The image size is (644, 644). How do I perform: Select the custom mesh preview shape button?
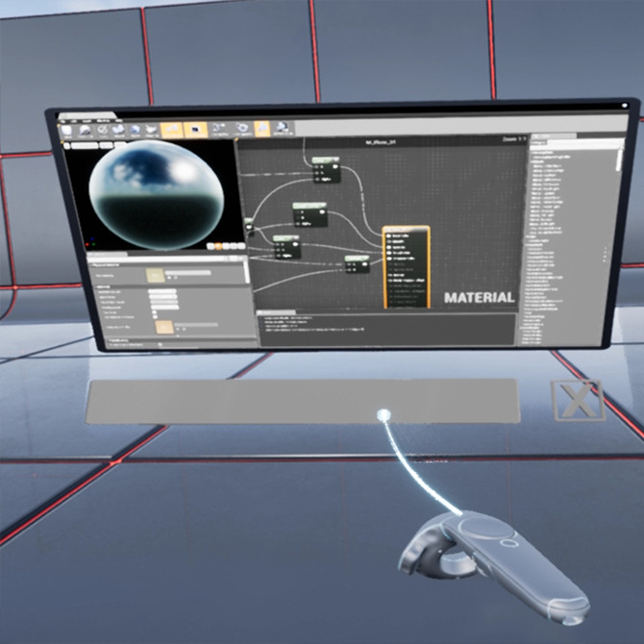point(241,246)
